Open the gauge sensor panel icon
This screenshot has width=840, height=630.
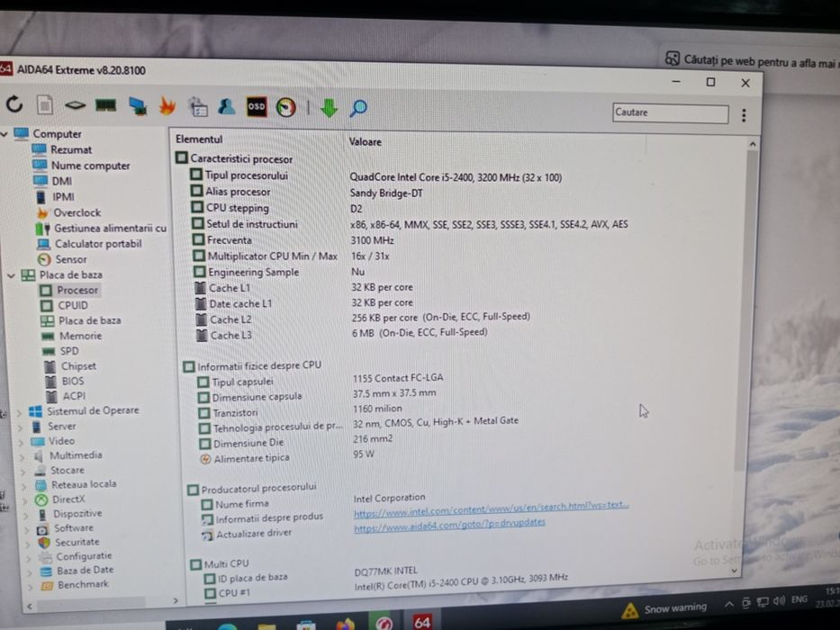[x=286, y=108]
